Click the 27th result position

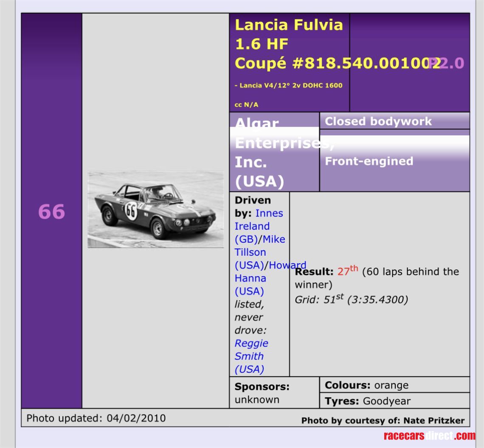[348, 271]
